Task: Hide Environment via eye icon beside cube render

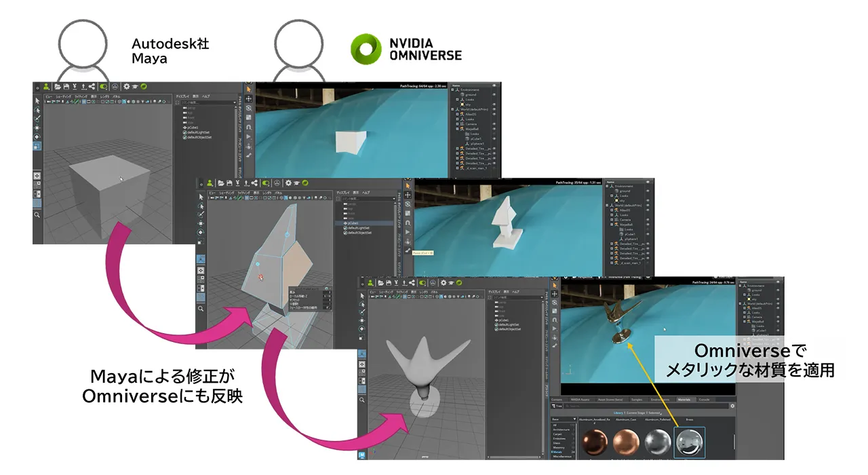Action: pyautogui.click(x=494, y=90)
